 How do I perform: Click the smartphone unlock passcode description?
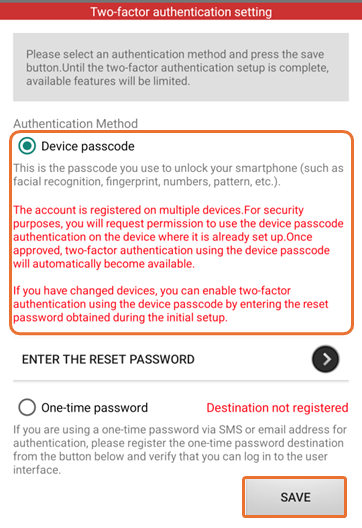[178, 175]
